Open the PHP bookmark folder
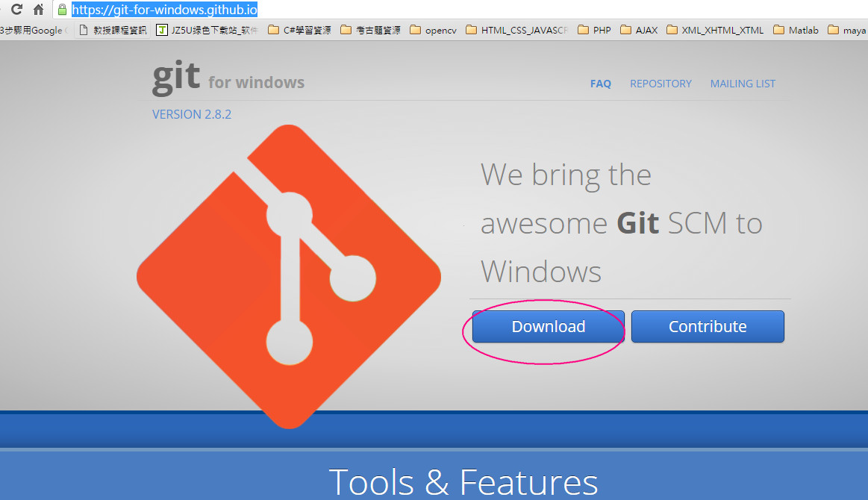This screenshot has width=868, height=500. (595, 30)
